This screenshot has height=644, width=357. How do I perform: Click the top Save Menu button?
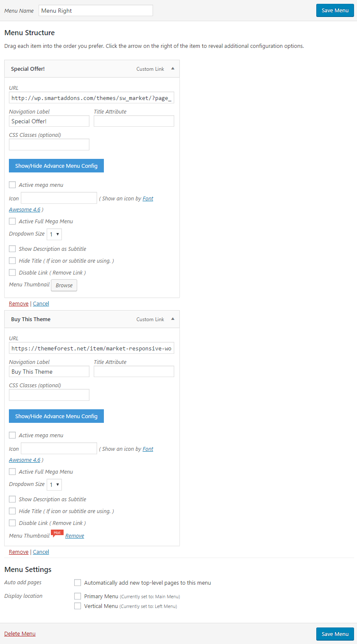[x=335, y=10]
